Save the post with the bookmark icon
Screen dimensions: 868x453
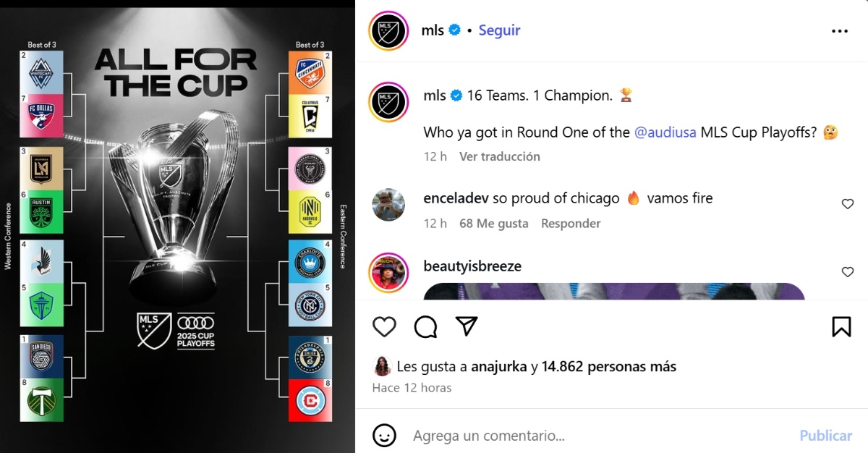pyautogui.click(x=841, y=327)
